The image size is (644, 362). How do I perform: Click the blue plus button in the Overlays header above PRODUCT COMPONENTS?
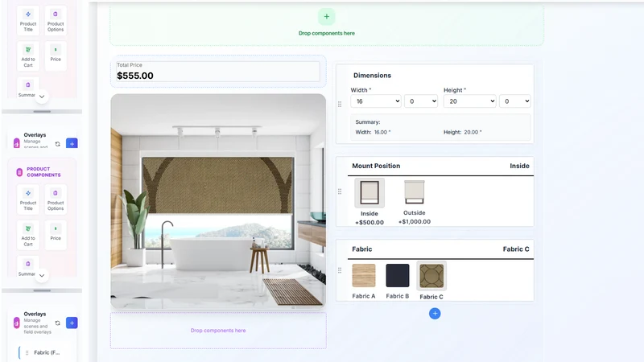point(72,144)
